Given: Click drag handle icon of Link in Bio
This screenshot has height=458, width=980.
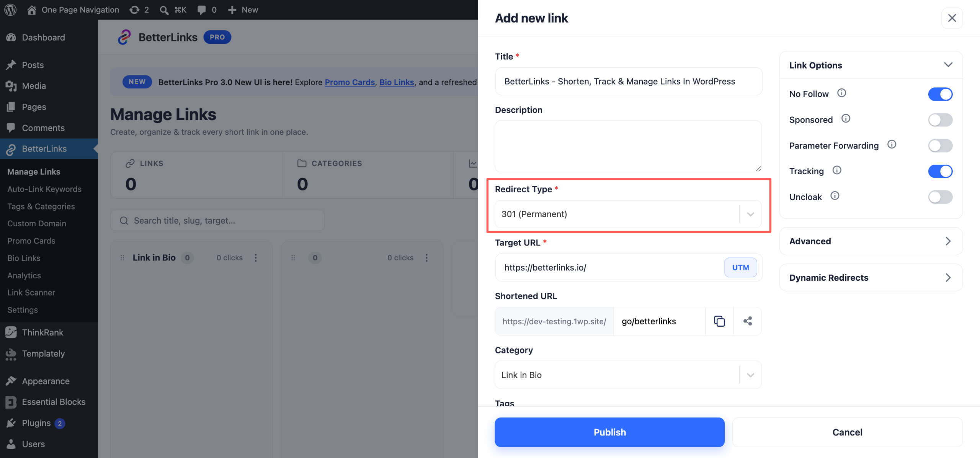Looking at the screenshot, I should [122, 258].
